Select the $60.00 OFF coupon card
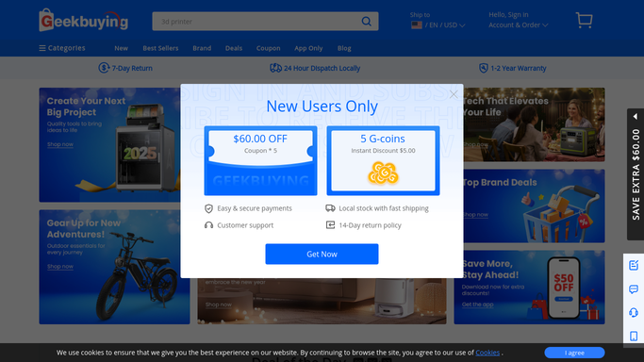Image resolution: width=644 pixels, height=362 pixels. click(x=260, y=160)
